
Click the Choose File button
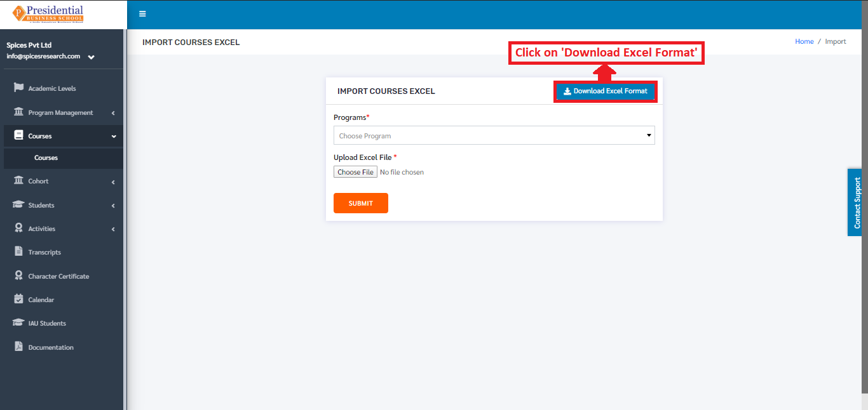355,172
